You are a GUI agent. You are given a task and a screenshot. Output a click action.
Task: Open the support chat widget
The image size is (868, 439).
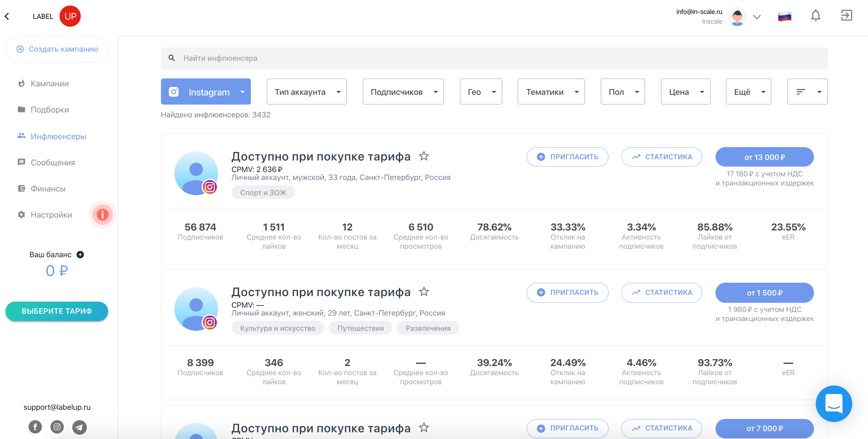point(834,403)
